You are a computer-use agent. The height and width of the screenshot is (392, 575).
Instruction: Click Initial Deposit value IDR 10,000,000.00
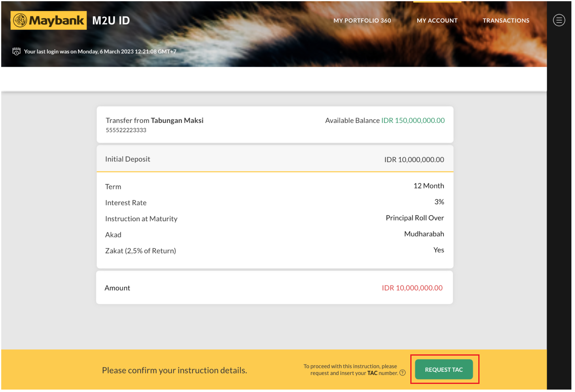414,160
